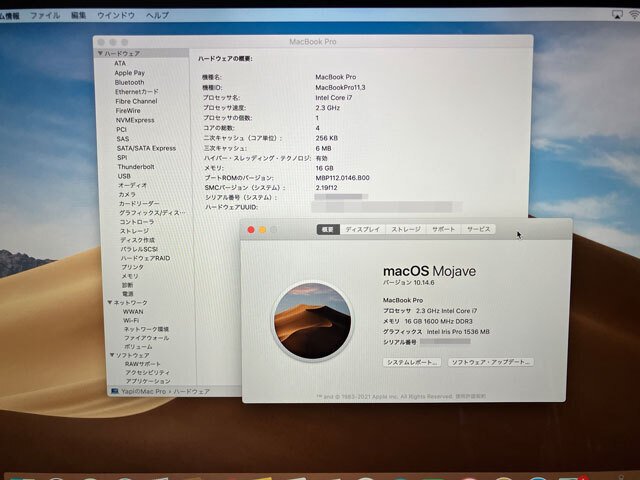The width and height of the screenshot is (640, 480).
Task: Click the MBP112.0146.B00 boot ROM value
Action: click(x=342, y=178)
